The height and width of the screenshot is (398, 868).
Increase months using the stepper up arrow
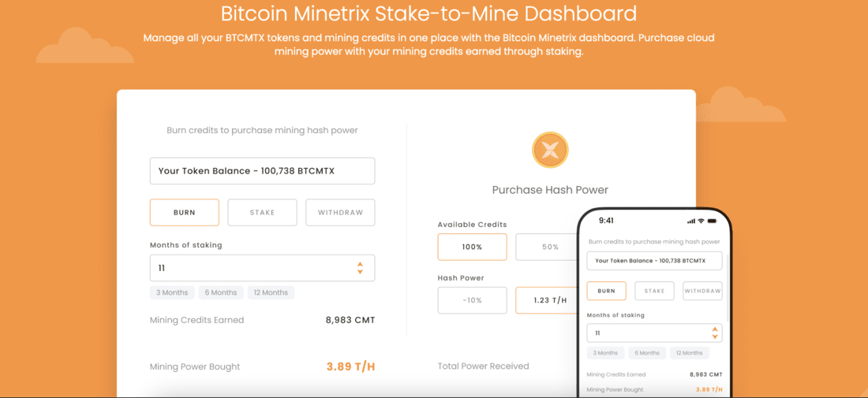[360, 264]
